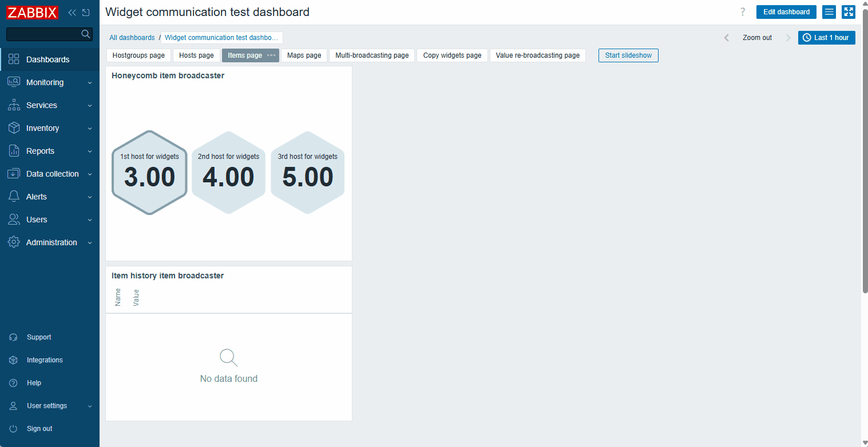Click the previous time period arrow
868x447 pixels.
727,38
